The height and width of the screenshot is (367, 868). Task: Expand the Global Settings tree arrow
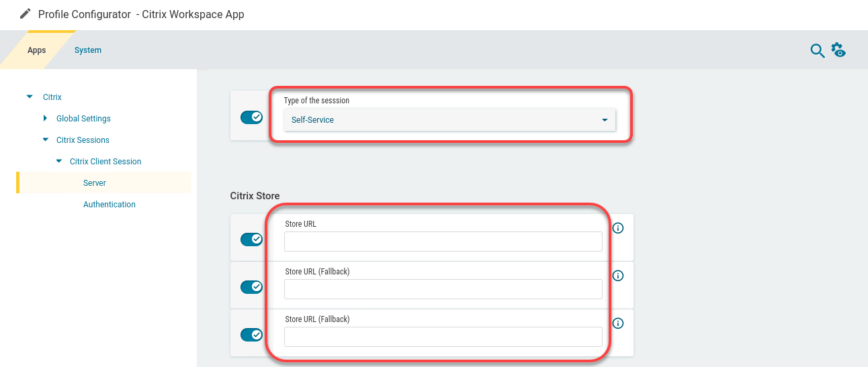click(45, 119)
